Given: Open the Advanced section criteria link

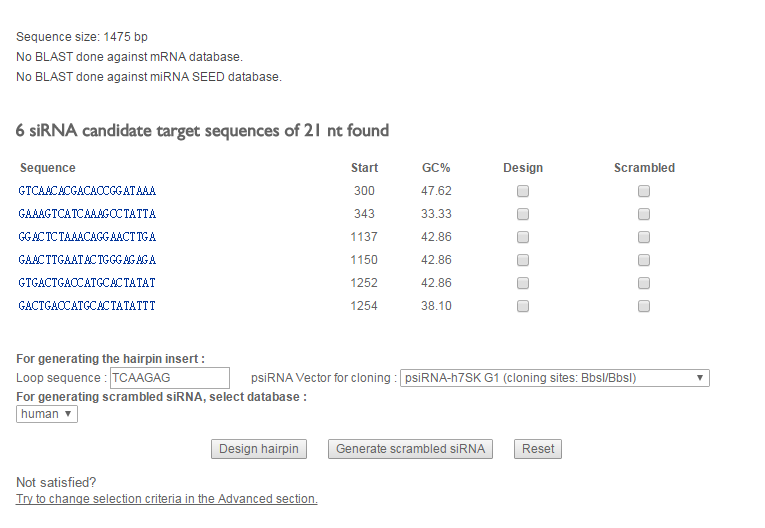Looking at the screenshot, I should tap(167, 499).
